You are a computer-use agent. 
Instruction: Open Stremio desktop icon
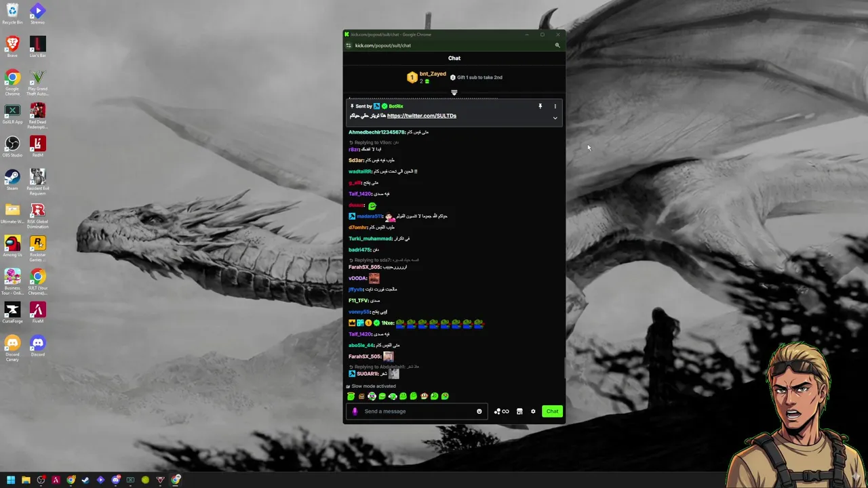coord(37,14)
